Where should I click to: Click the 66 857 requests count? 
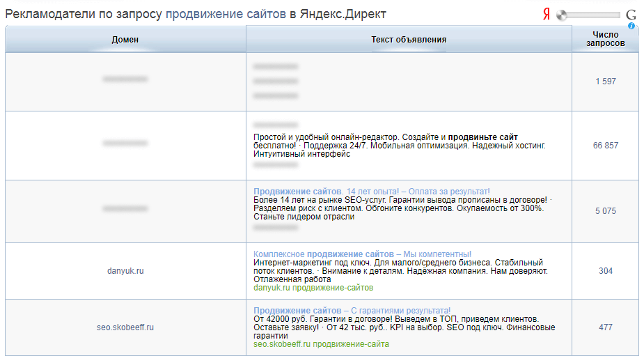[605, 146]
